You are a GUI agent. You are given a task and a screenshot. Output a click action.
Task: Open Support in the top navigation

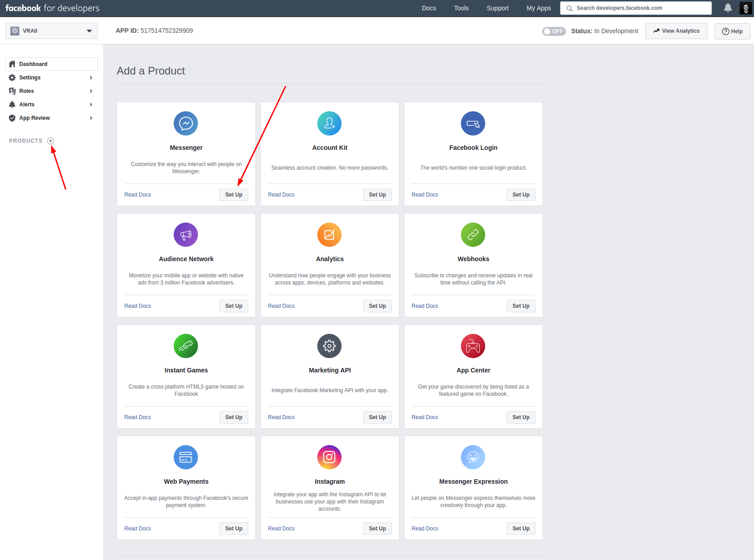click(497, 8)
